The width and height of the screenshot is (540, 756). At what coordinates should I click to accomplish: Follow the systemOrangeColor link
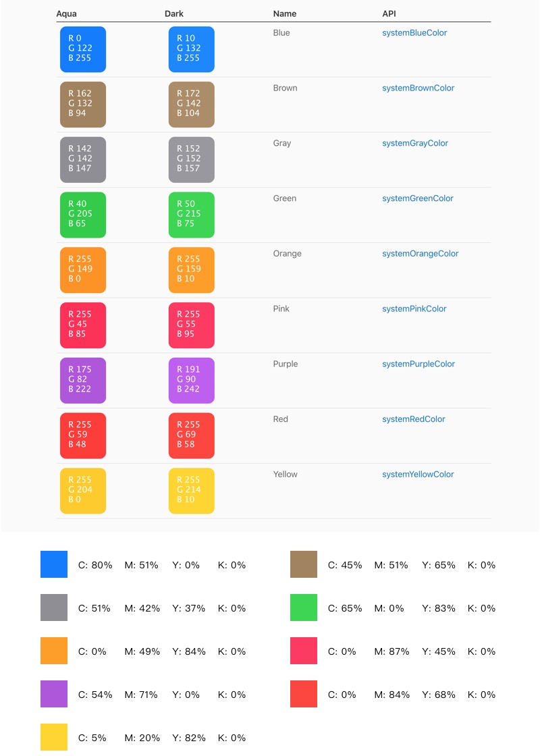[420, 254]
